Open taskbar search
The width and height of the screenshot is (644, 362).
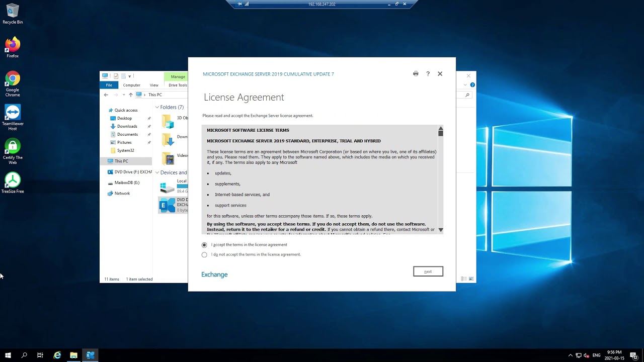pyautogui.click(x=24, y=355)
